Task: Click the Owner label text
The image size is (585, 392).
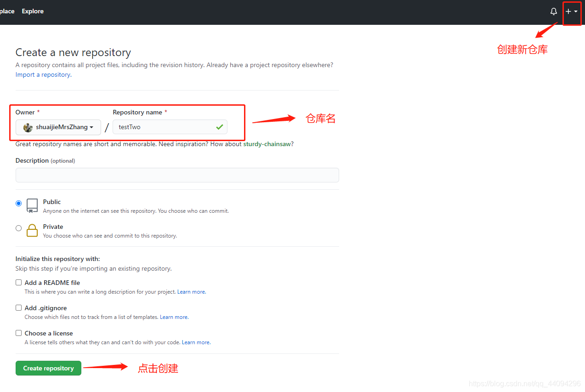Action: click(x=25, y=112)
